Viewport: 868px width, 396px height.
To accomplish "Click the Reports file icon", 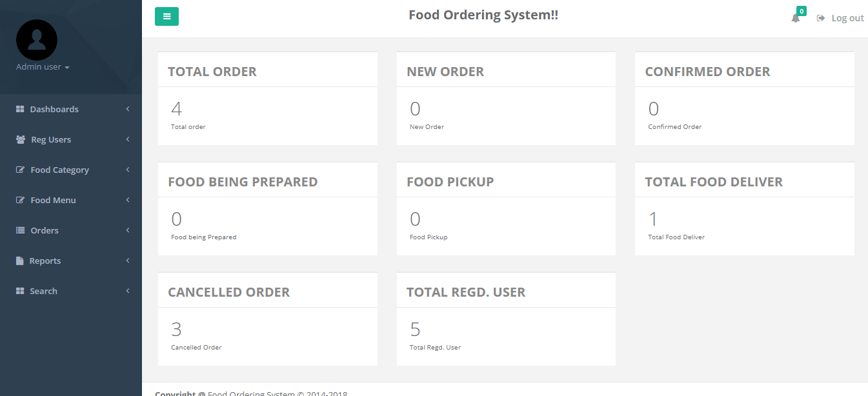I will tap(20, 261).
